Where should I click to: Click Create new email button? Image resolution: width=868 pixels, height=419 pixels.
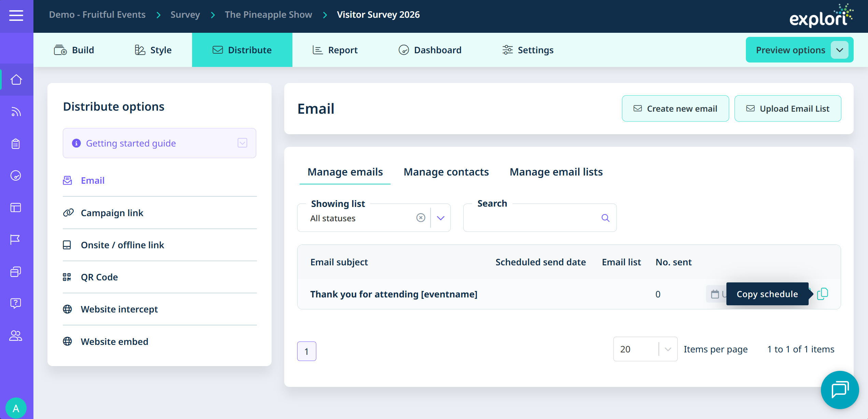pos(675,109)
